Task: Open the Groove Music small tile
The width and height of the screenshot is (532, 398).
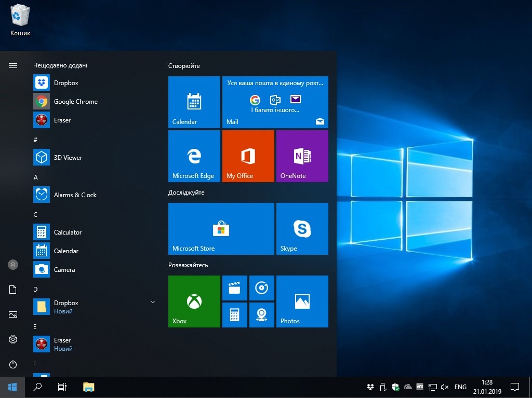Action: click(x=262, y=288)
